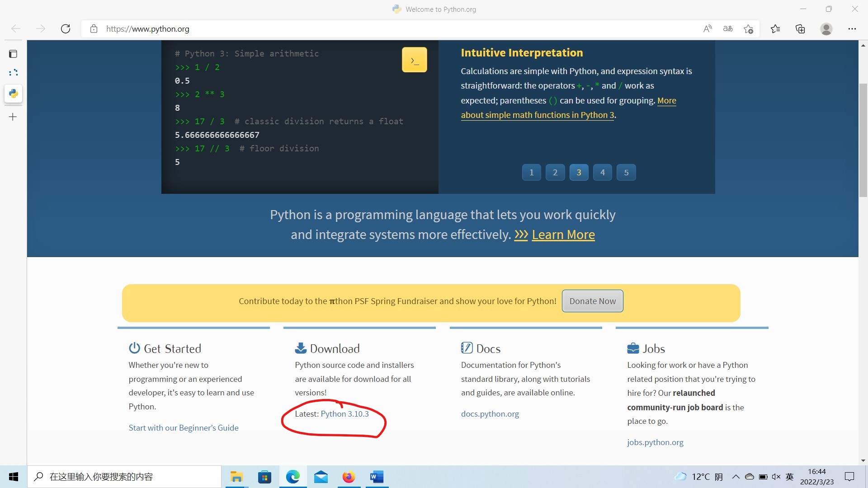Click the translate page icon
This screenshot has height=488, width=868.
tap(727, 29)
